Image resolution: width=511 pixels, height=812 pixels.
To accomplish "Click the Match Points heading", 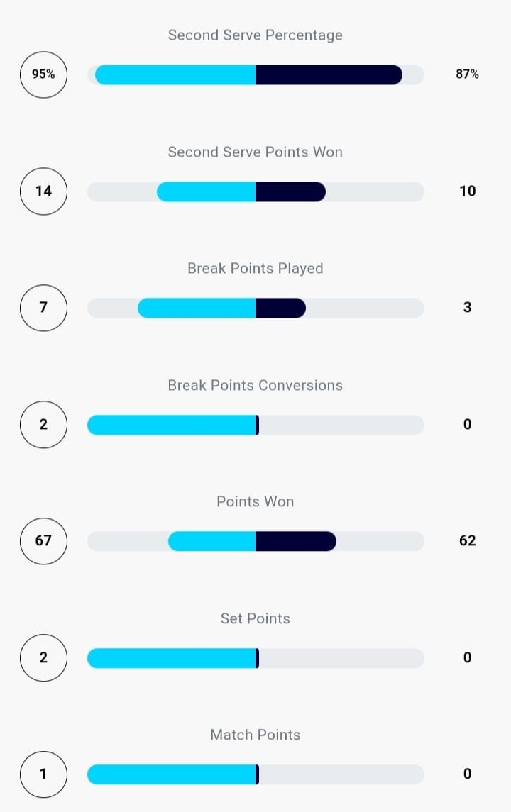I will coord(255,735).
